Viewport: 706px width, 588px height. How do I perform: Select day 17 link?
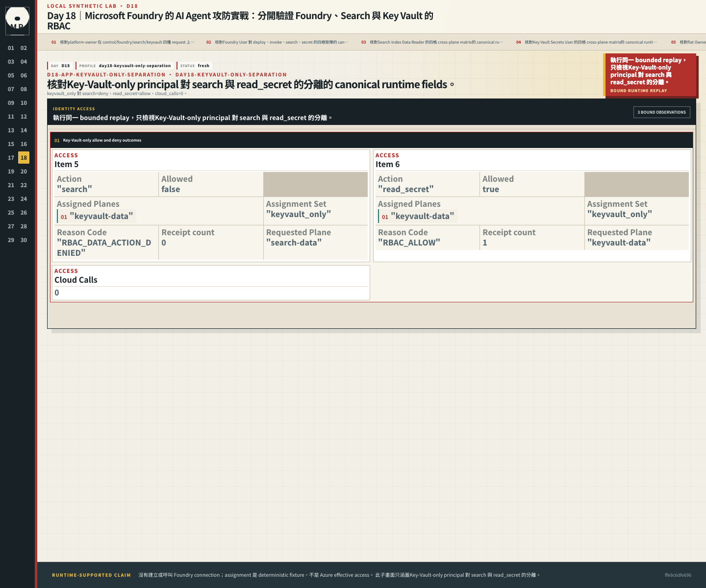coord(11,158)
